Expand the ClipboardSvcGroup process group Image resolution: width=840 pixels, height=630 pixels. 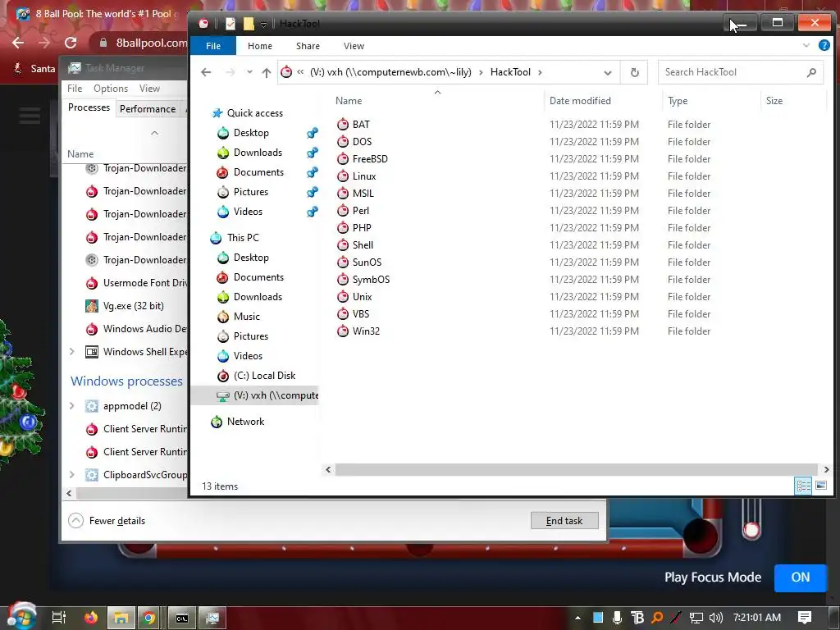coord(72,474)
